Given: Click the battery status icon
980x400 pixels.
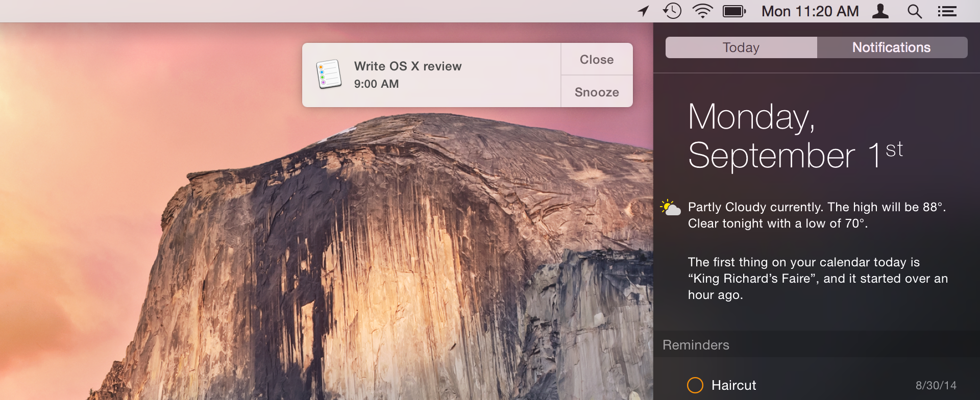Looking at the screenshot, I should click(x=734, y=11).
